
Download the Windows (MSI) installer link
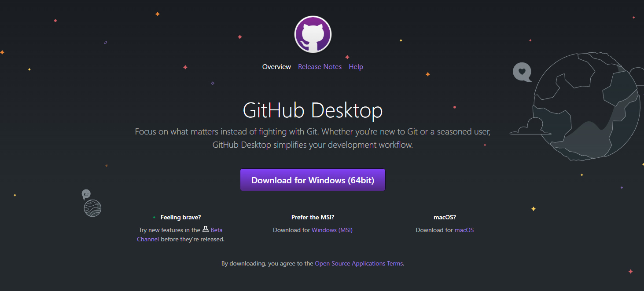coord(332,230)
